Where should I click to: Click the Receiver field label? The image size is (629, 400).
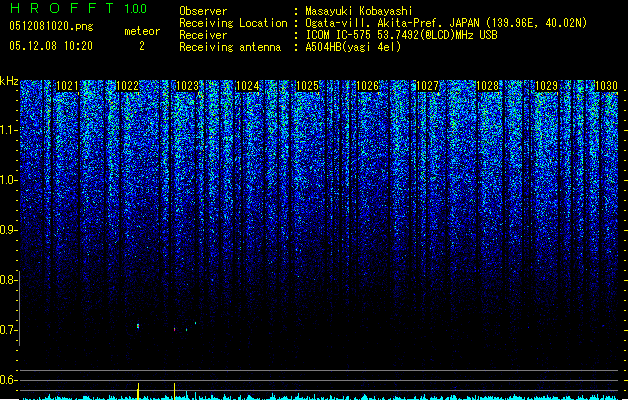tap(203, 35)
